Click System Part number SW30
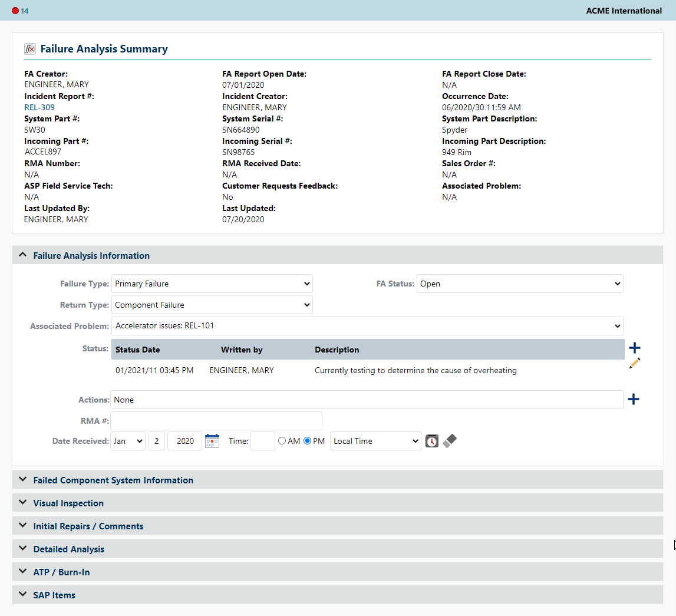The height and width of the screenshot is (616, 676). pos(35,130)
